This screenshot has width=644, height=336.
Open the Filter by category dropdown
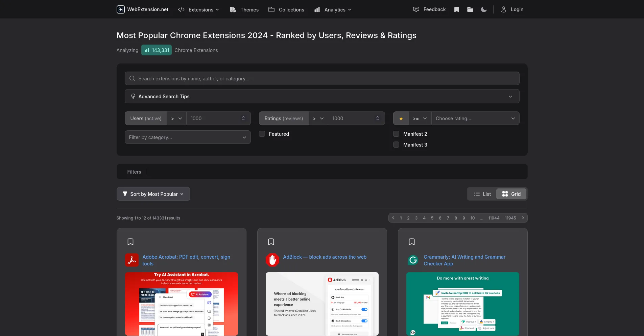tap(188, 137)
